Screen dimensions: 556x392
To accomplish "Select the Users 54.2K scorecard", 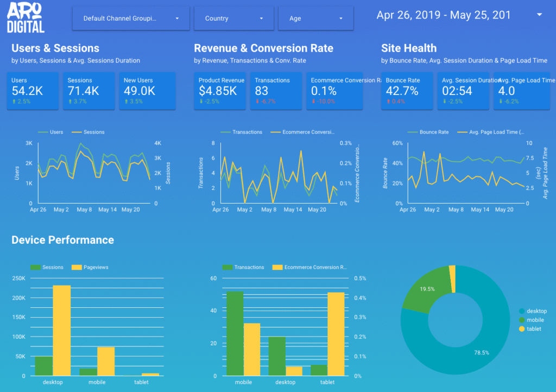I will pos(33,91).
